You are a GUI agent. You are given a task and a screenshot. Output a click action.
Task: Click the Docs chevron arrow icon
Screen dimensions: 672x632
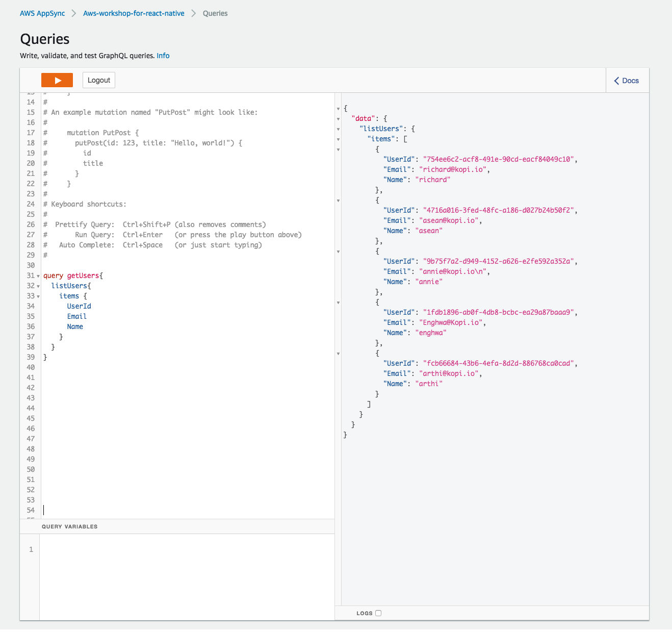tap(616, 81)
